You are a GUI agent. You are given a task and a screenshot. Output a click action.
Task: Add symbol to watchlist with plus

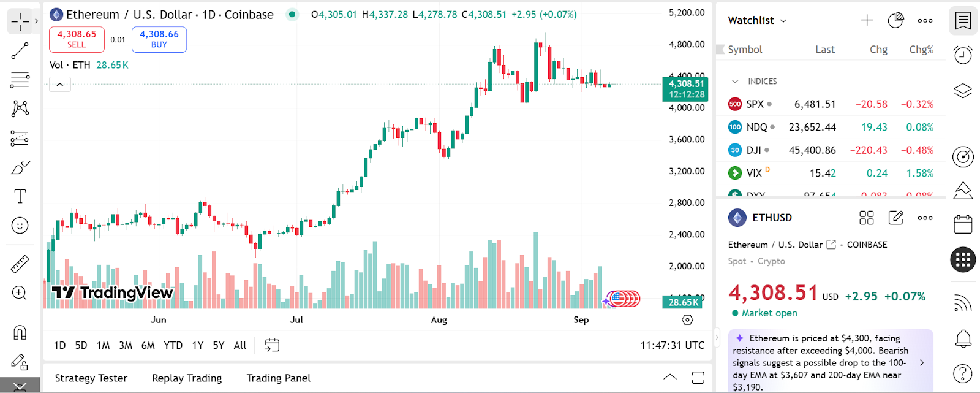867,20
